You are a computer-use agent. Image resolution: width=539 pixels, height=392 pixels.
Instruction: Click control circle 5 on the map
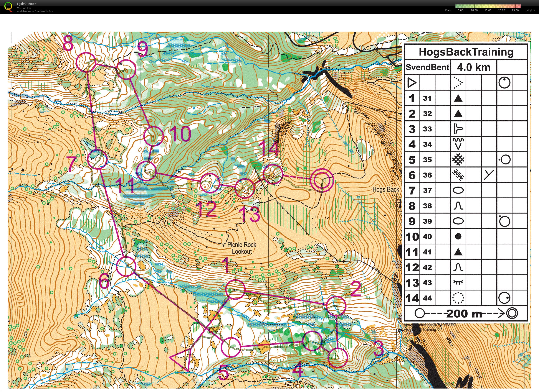[231, 347]
